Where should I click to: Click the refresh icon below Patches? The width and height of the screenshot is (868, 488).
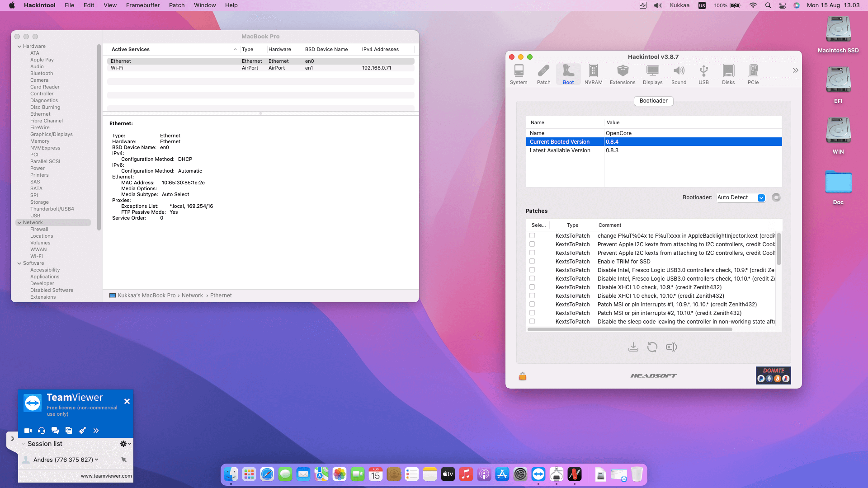click(x=652, y=347)
